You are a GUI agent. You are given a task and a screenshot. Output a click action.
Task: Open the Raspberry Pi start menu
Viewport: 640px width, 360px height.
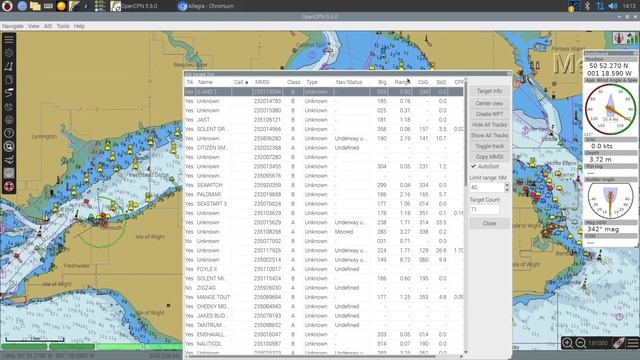[x=7, y=6]
